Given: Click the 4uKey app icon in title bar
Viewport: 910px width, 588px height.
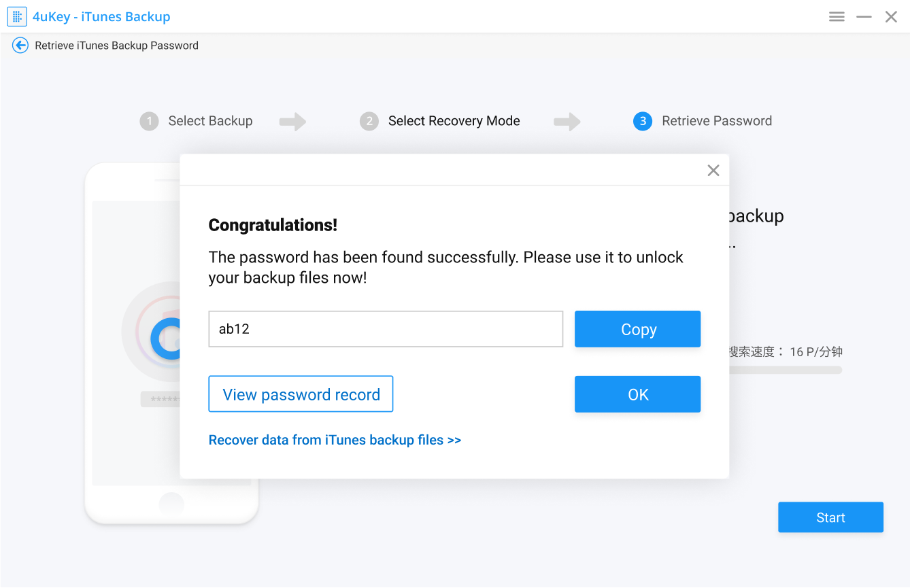Looking at the screenshot, I should pos(16,16).
